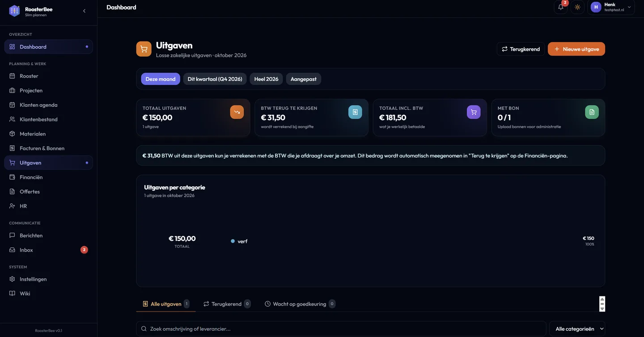The height and width of the screenshot is (337, 644).
Task: Open Projecten from the sidebar
Action: [49, 90]
